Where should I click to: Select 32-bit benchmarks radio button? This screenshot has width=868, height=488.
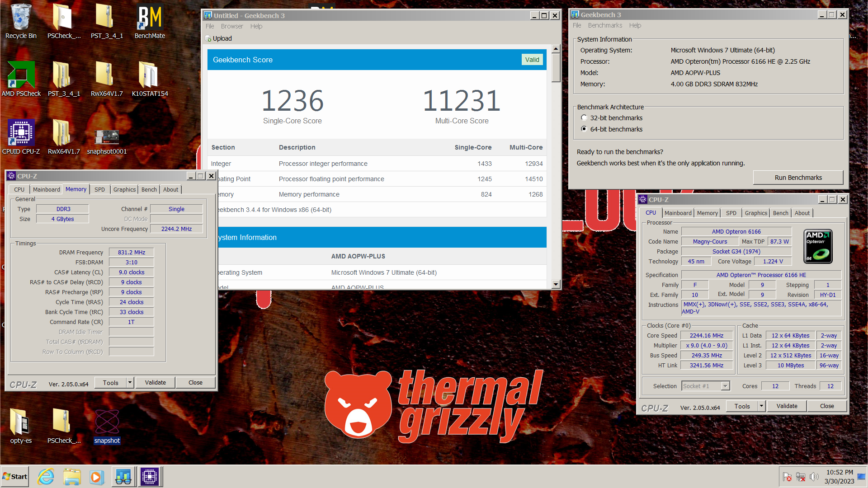(584, 118)
